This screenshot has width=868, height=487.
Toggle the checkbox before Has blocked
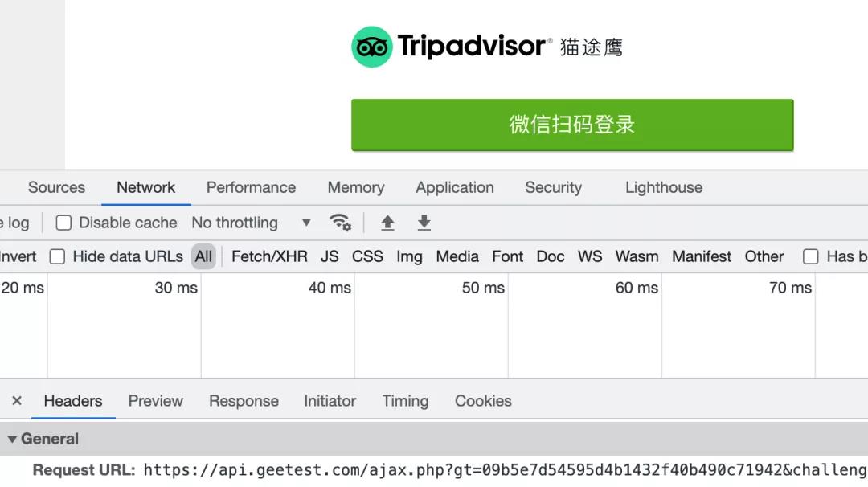coord(811,256)
